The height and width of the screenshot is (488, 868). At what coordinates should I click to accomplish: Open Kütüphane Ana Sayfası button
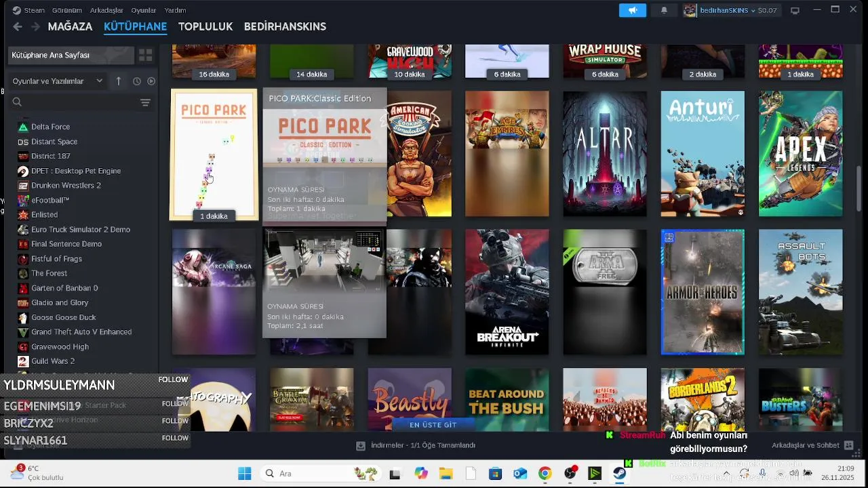(71, 55)
